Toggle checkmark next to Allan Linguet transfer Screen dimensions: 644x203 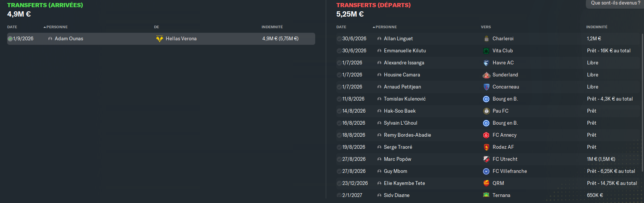339,39
